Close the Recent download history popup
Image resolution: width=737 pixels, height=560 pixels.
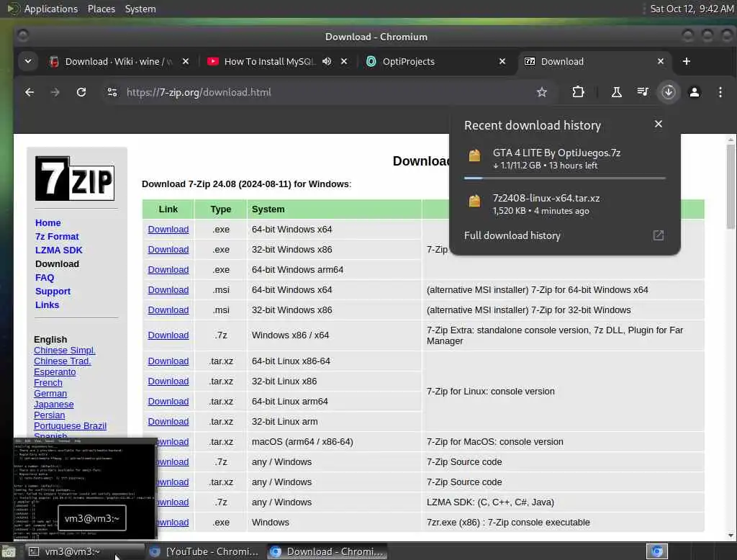(658, 124)
